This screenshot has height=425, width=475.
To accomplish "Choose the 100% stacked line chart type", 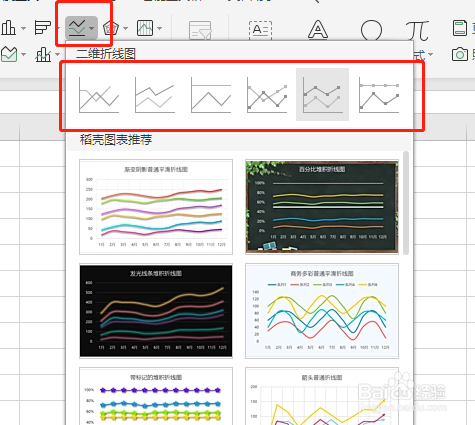I will click(x=211, y=95).
